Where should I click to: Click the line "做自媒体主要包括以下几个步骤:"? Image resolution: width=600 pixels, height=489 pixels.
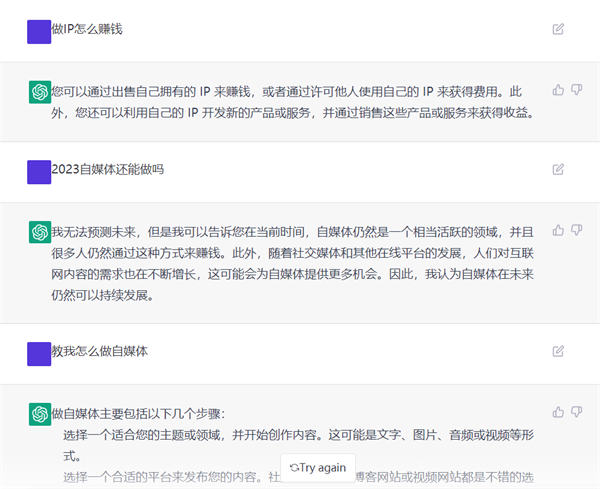(x=139, y=414)
